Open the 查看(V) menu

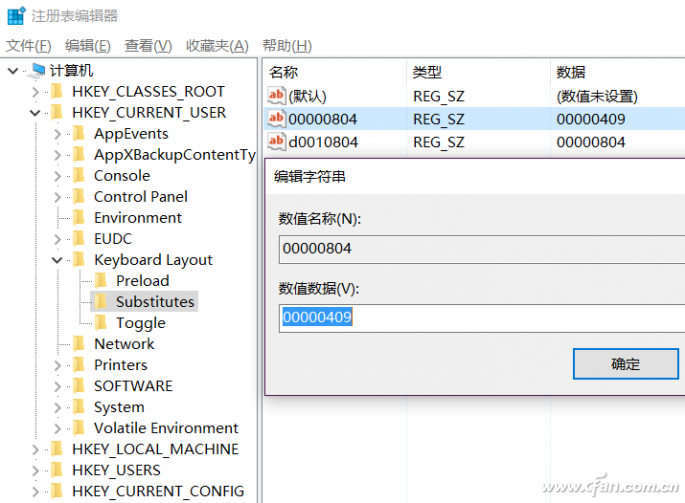tap(148, 45)
